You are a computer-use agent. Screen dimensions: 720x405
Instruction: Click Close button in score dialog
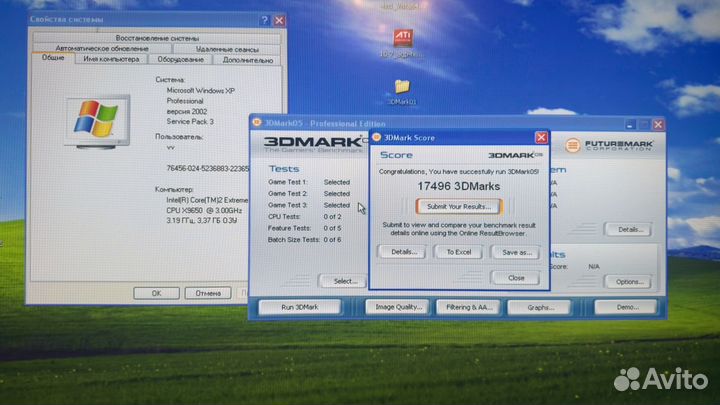(x=516, y=278)
